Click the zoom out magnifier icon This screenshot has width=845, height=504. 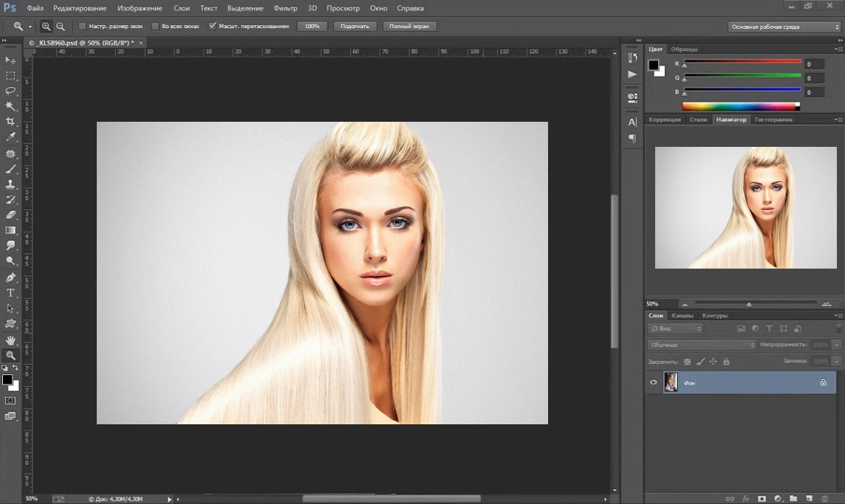(x=61, y=26)
